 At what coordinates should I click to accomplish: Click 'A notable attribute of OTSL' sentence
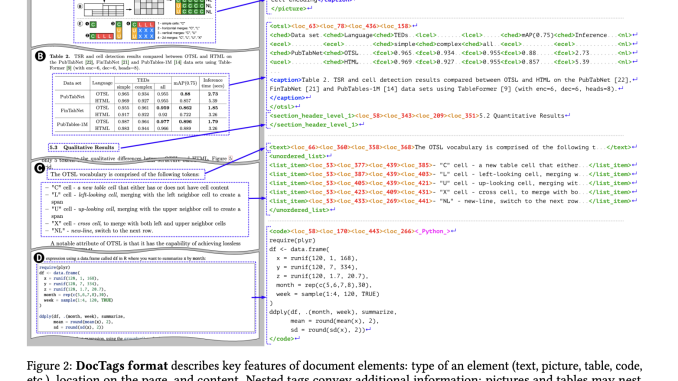pyautogui.click(x=146, y=243)
